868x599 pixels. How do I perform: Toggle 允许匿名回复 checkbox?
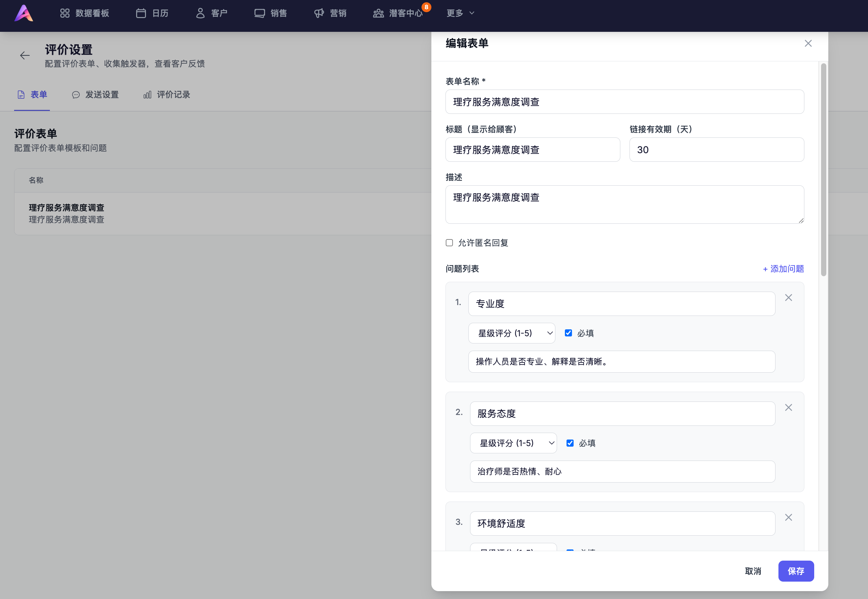pyautogui.click(x=449, y=243)
